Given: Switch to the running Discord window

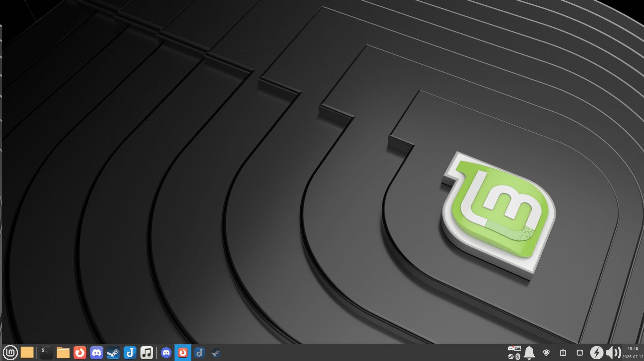Looking at the screenshot, I should click(166, 353).
